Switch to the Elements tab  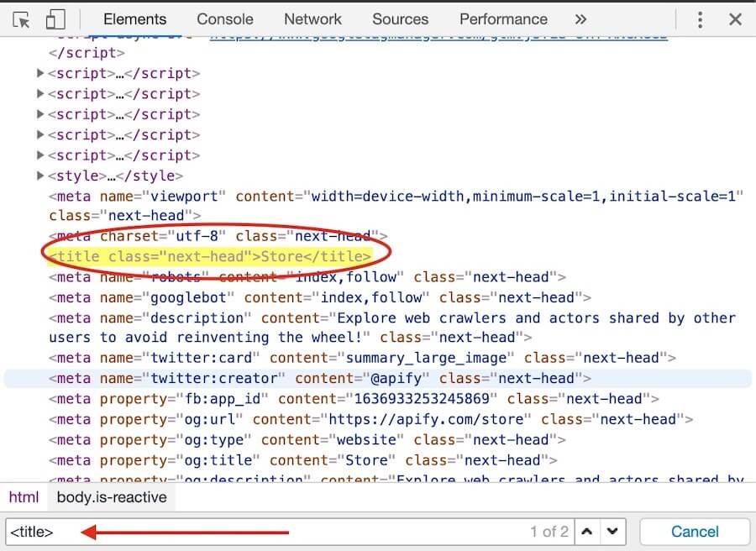coord(134,19)
